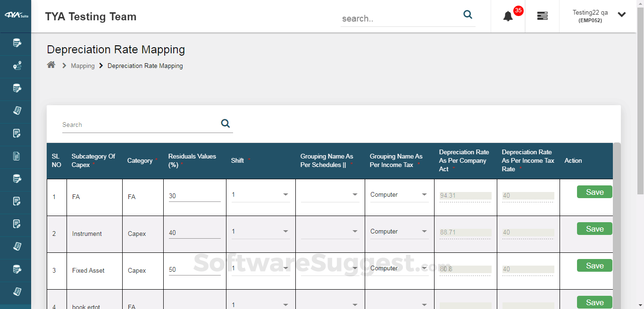Click the apps grid icon beside the bell
Viewport: 644px width, 309px height.
click(542, 16)
